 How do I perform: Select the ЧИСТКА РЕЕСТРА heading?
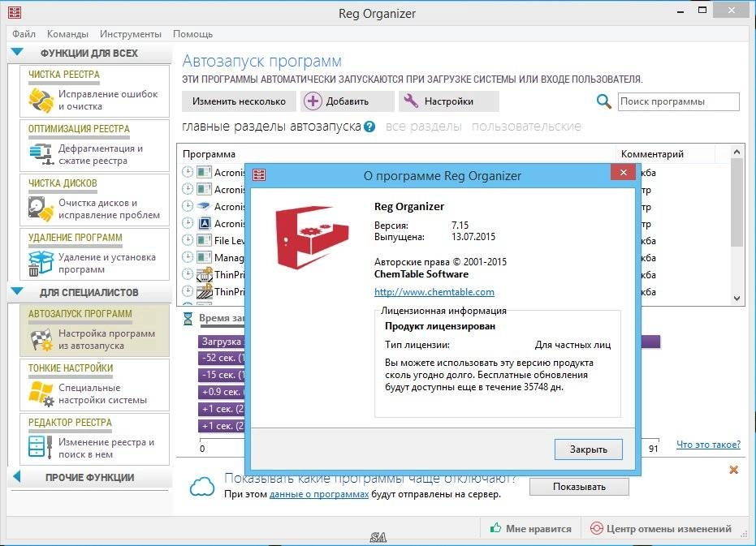pos(64,74)
